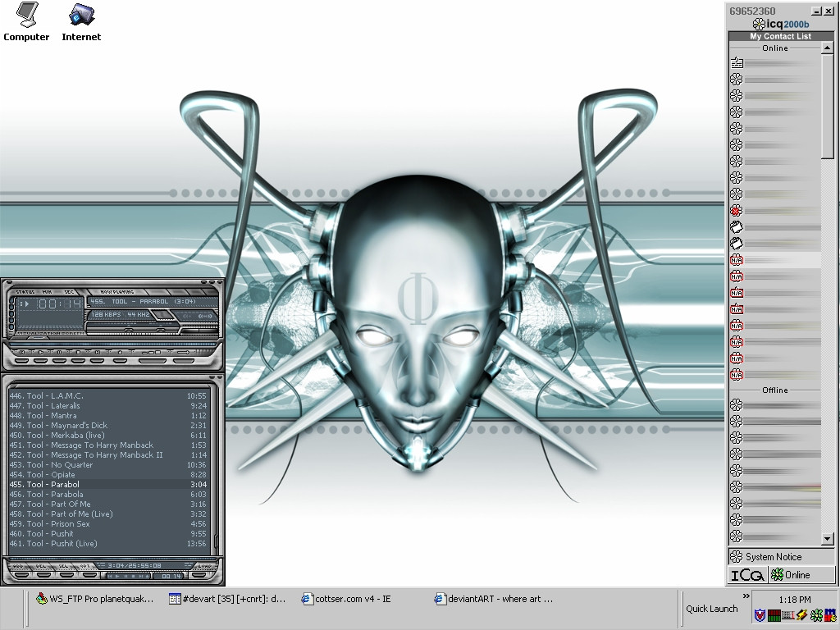Select playlist entry Part of Me (Live)

(x=107, y=514)
